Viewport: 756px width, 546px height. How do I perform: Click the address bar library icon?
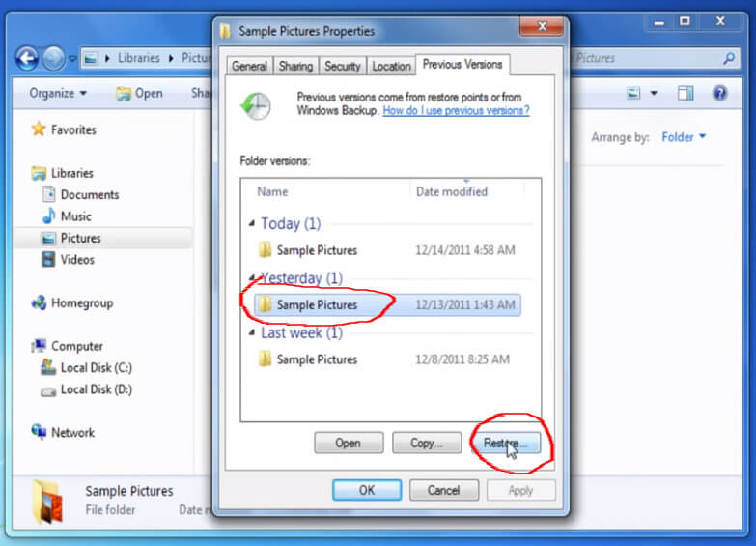90,58
